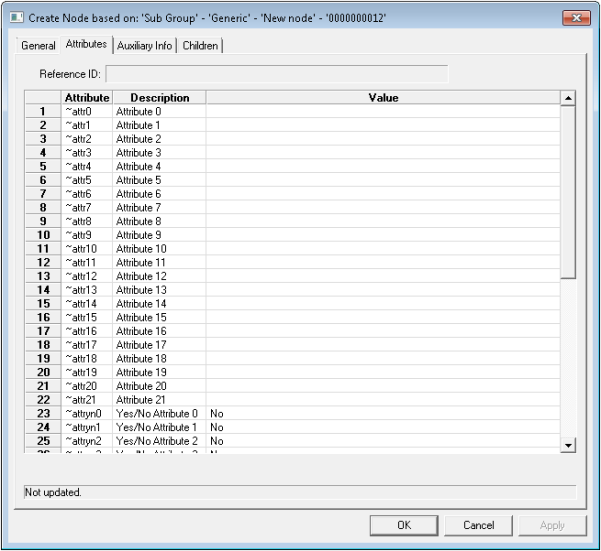Open the Children tab

pyautogui.click(x=200, y=46)
